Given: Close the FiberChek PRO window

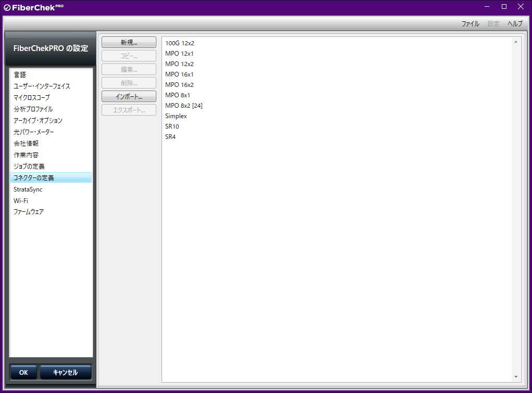Looking at the screenshot, I should [521, 7].
